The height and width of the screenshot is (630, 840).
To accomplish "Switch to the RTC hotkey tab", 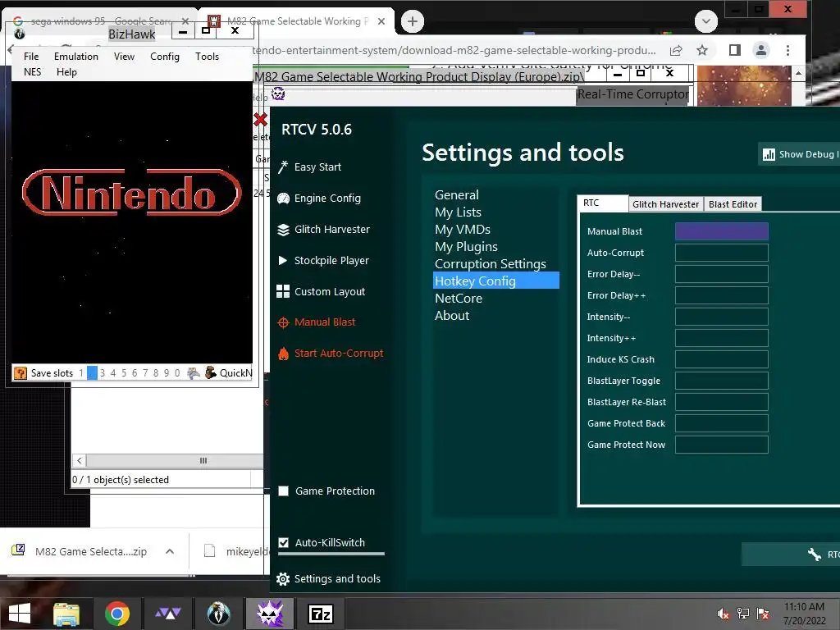I will click(603, 203).
